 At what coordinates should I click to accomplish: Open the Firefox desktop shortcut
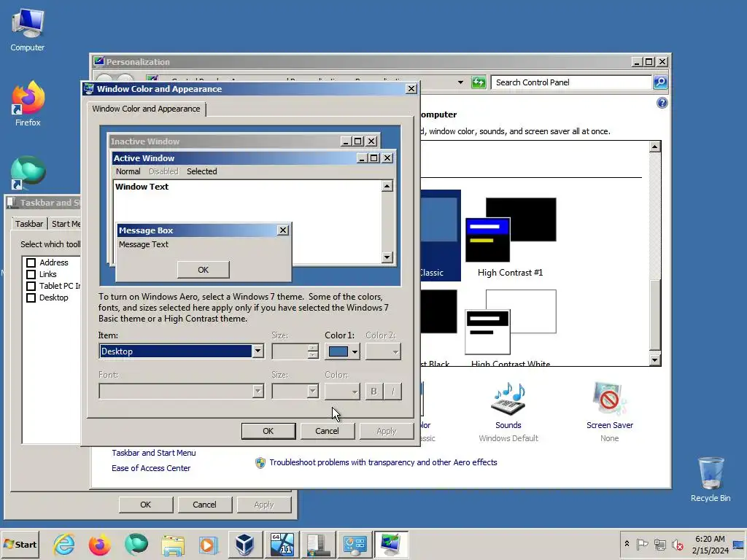[x=28, y=104]
